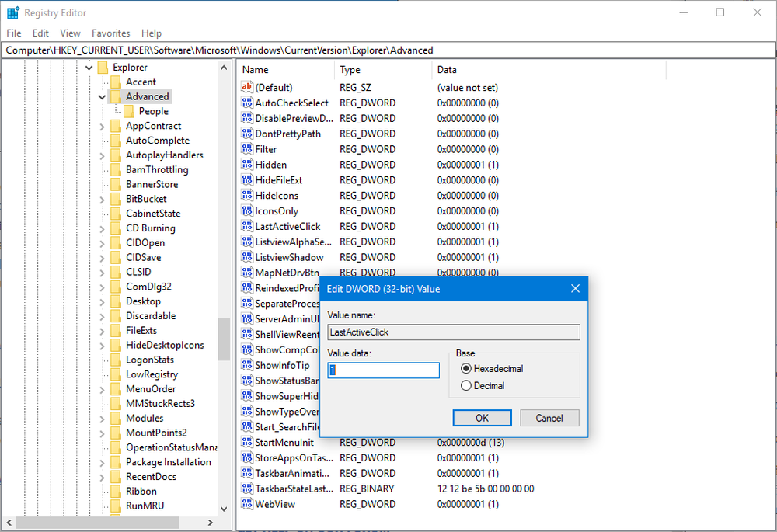The image size is (777, 532).
Task: Click the DWORD icon beside AutoCheckSelect
Action: coord(247,103)
